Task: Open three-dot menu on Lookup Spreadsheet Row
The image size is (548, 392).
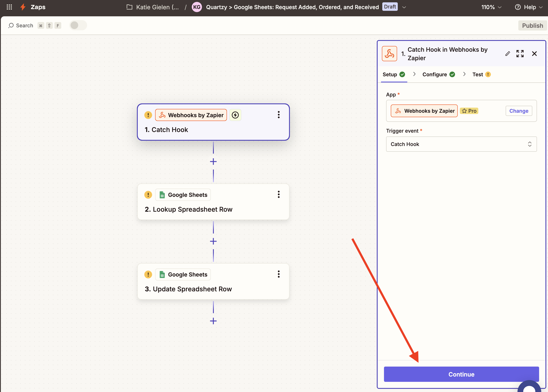Action: pos(279,194)
